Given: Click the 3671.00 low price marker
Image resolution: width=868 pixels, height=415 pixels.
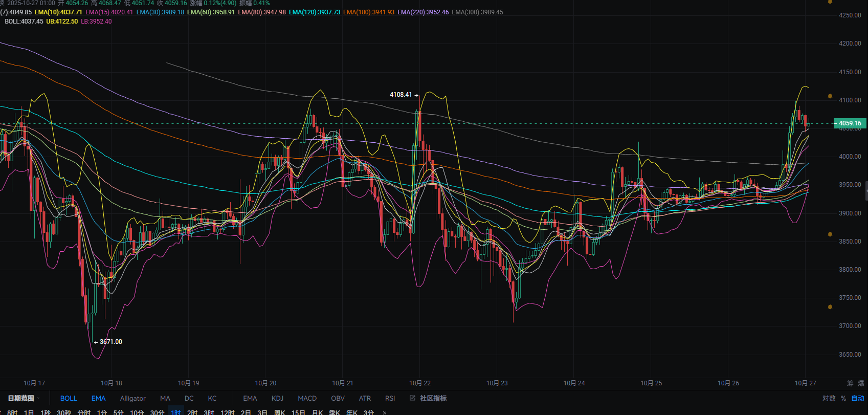Looking at the screenshot, I should (x=111, y=342).
